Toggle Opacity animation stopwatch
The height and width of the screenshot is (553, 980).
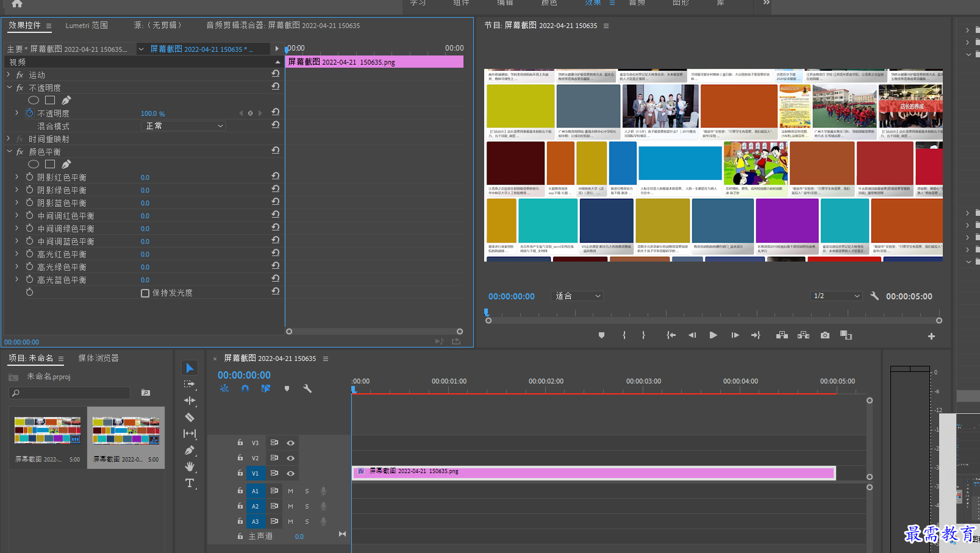(29, 113)
